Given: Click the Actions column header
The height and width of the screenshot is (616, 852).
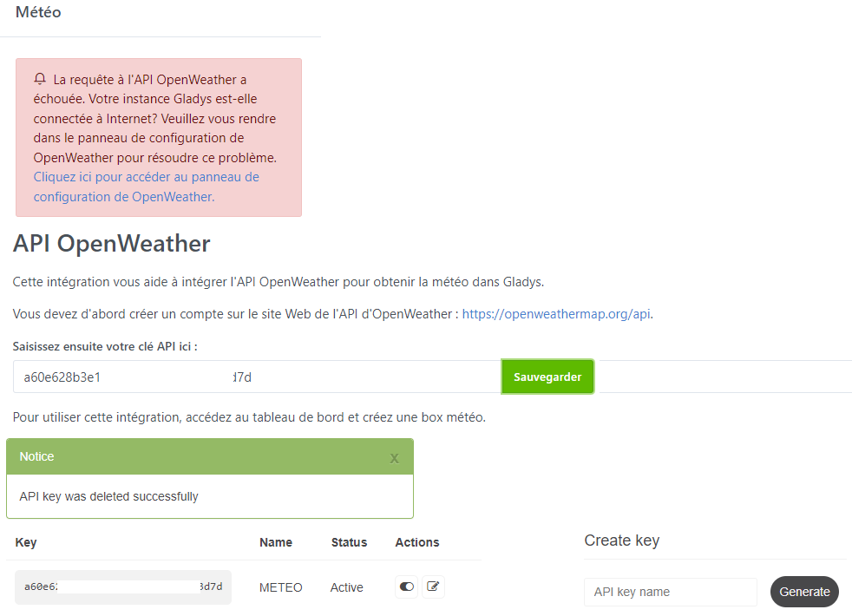Looking at the screenshot, I should click(417, 542).
